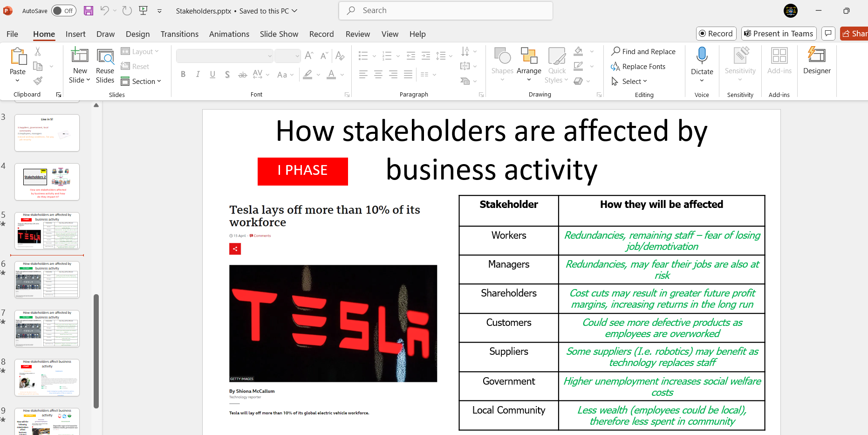
Task: Select slide 8 thumbnail
Action: click(47, 378)
